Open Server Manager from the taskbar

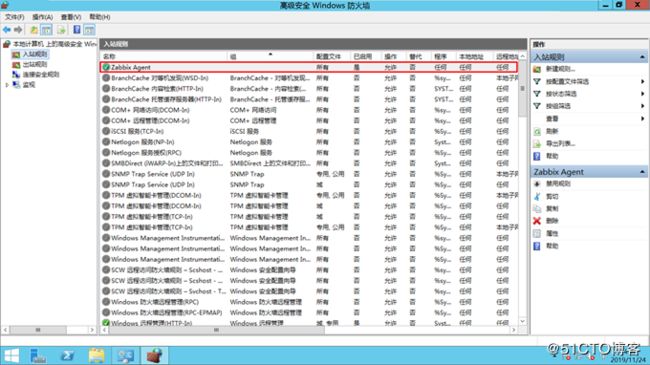click(x=39, y=356)
